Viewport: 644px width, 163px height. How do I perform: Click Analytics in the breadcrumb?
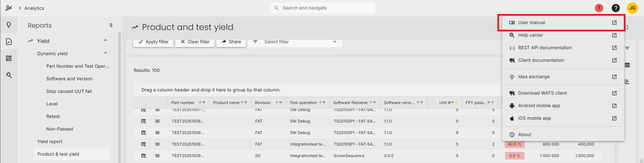34,8
